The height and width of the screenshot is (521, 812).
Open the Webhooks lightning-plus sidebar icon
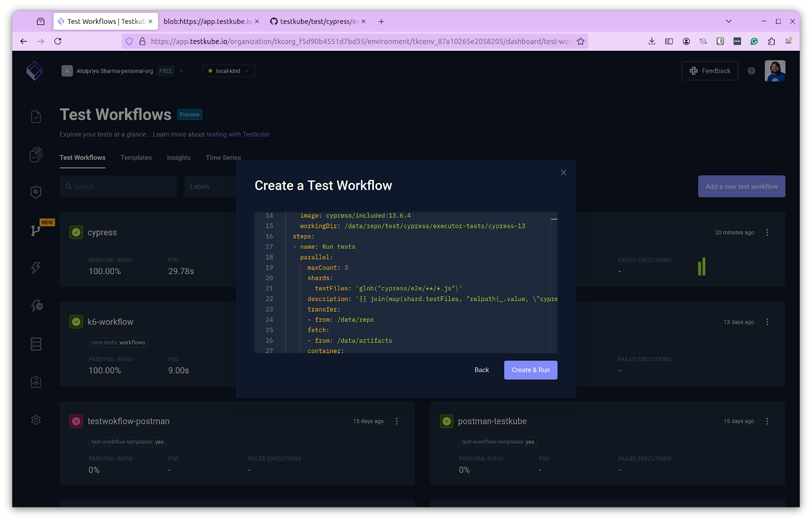pyautogui.click(x=37, y=306)
